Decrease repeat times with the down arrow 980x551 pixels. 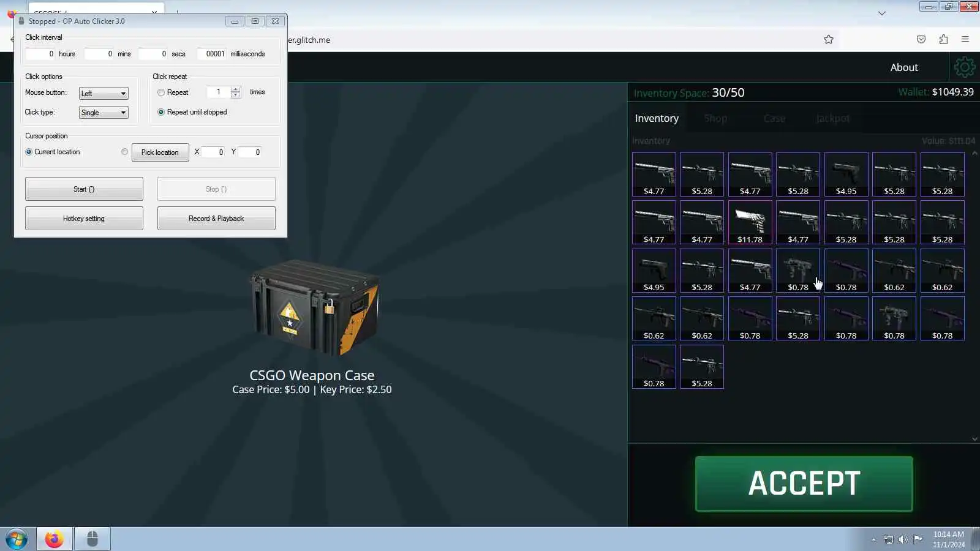click(236, 95)
